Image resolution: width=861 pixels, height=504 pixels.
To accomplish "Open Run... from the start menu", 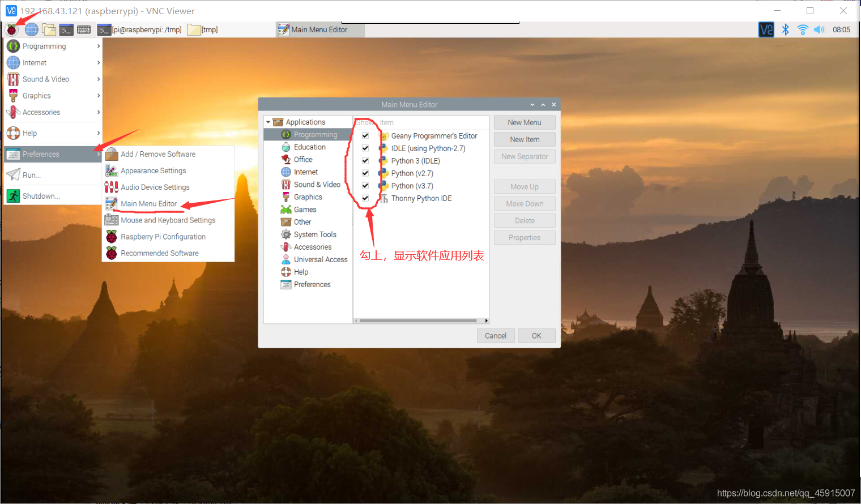I will 53,175.
